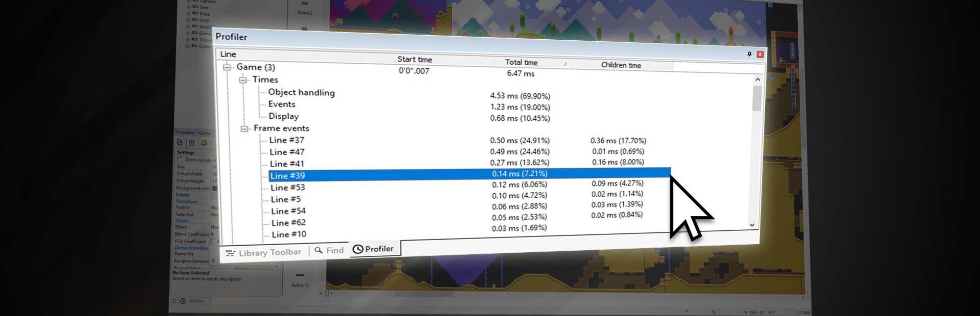Select the Object handling row
Viewport: 980px width, 316px height.
point(301,92)
